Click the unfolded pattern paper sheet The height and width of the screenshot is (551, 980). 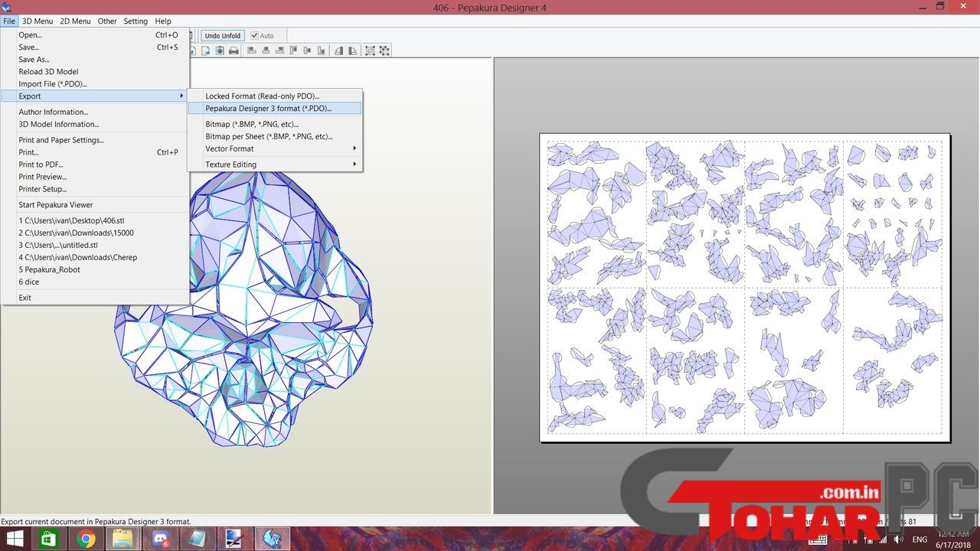(745, 288)
